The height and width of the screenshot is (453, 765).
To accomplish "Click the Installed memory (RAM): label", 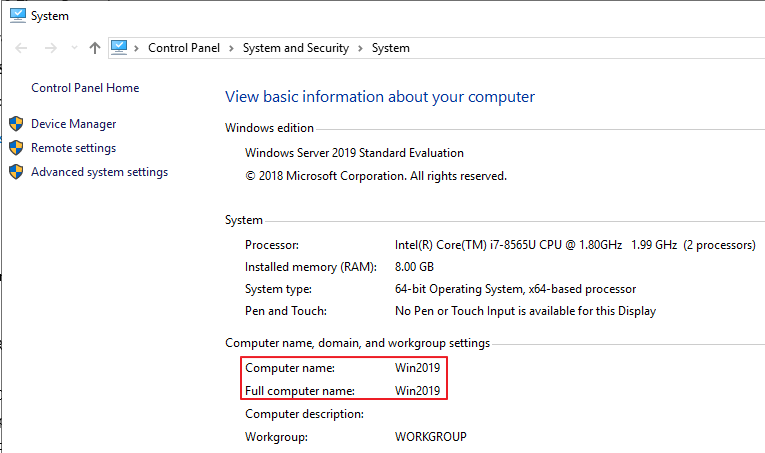I will (311, 267).
